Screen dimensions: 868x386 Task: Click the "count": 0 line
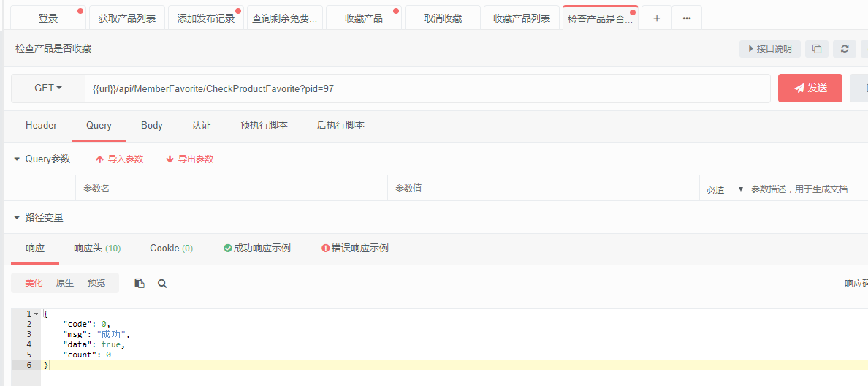(x=88, y=355)
